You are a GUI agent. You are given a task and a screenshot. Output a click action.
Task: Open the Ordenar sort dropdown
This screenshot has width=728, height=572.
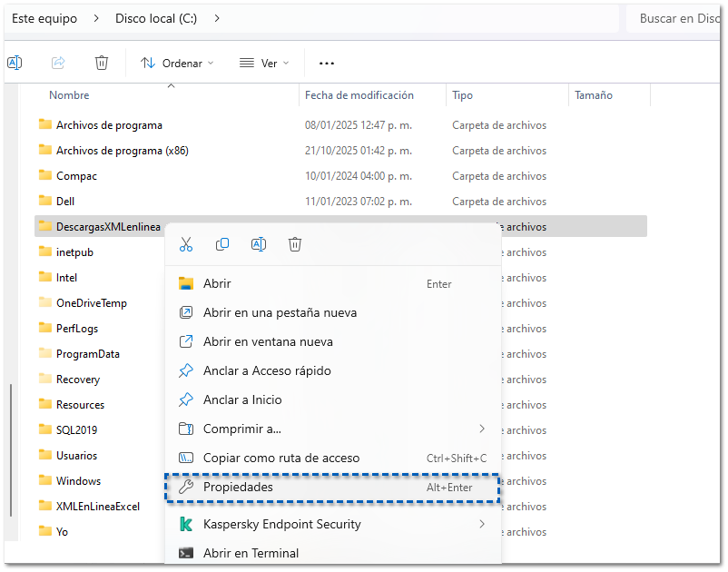pyautogui.click(x=177, y=64)
